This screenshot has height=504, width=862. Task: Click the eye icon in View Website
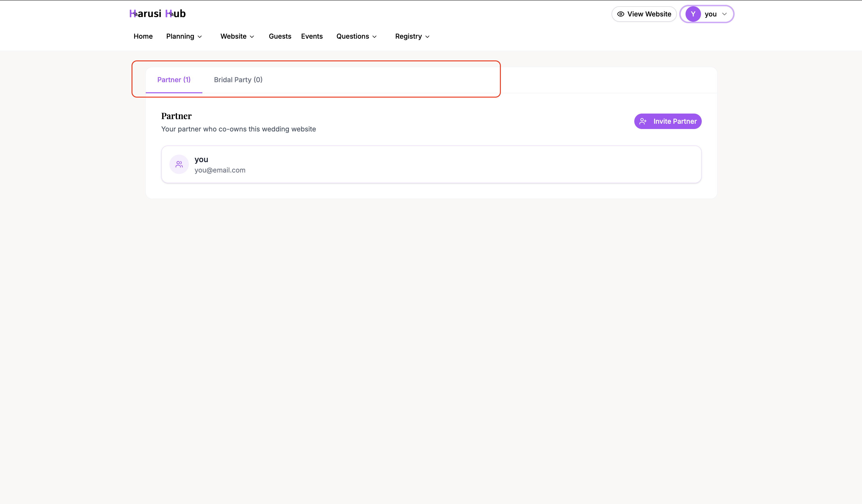(x=621, y=14)
